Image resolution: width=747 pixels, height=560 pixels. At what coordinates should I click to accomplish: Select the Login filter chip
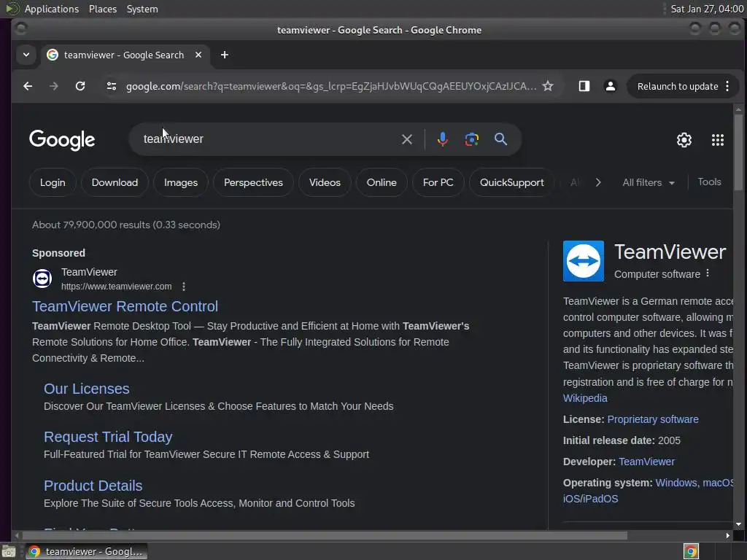click(53, 182)
